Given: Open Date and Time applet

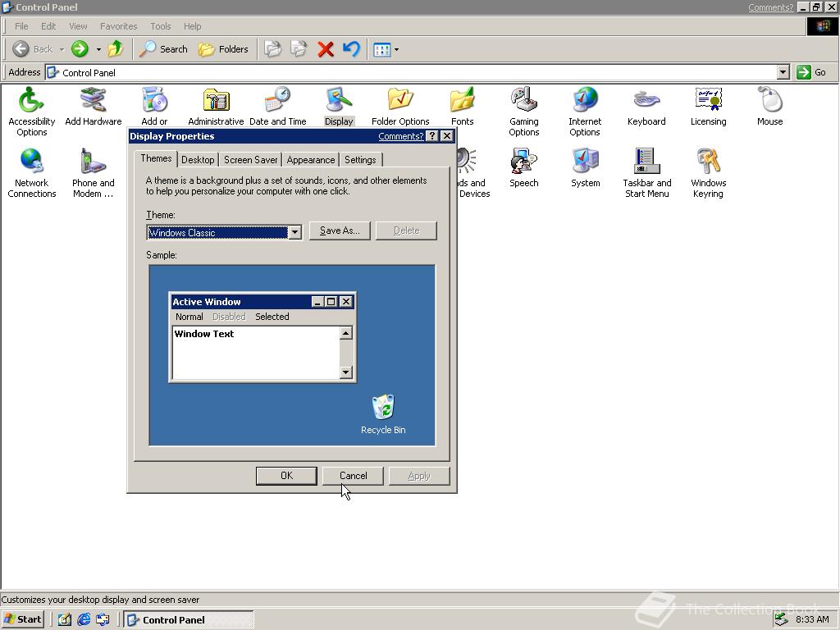Looking at the screenshot, I should [x=277, y=107].
